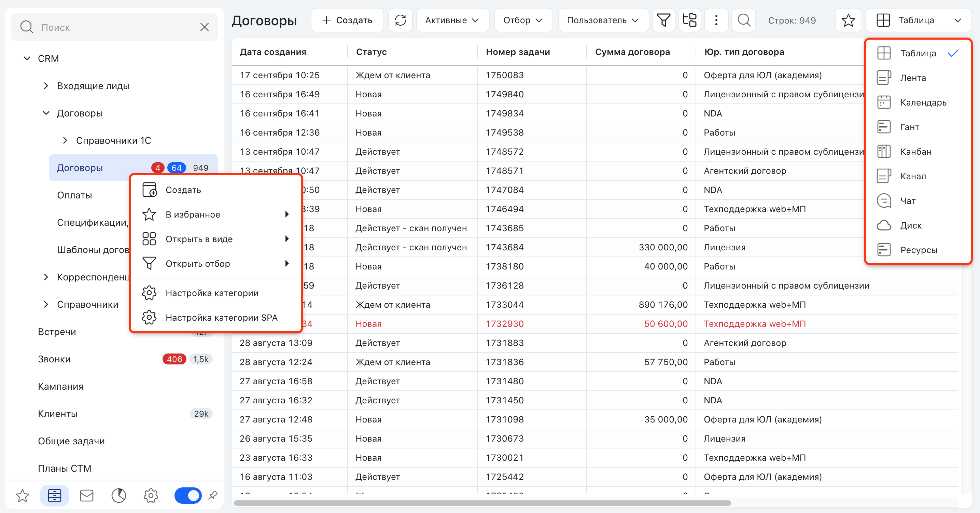Viewport: 980px width, 513px height.
Task: Open the Отбор dropdown
Action: click(x=523, y=20)
